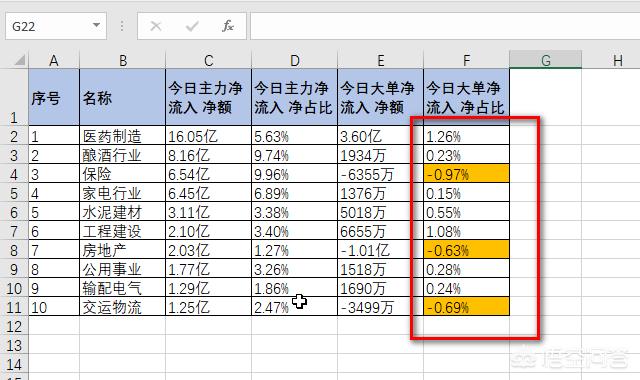Image resolution: width=640 pixels, height=380 pixels.
Task: Select column H header
Action: pyautogui.click(x=618, y=60)
